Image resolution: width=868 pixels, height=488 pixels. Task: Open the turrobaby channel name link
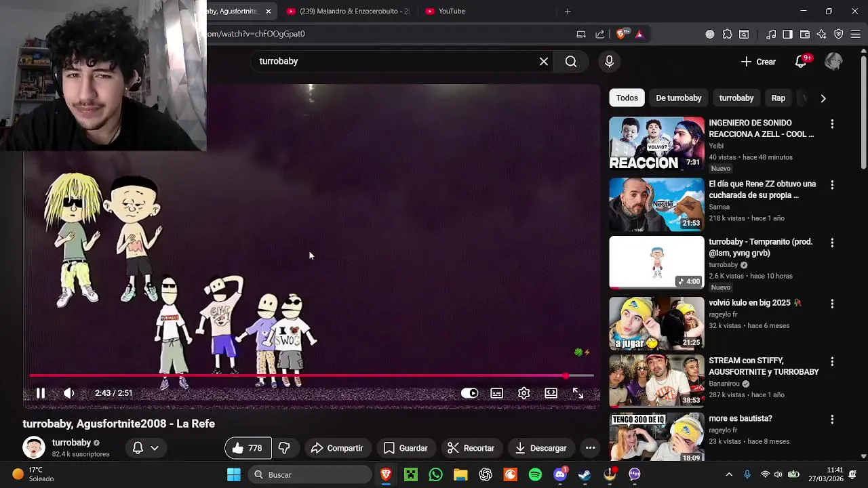click(71, 443)
